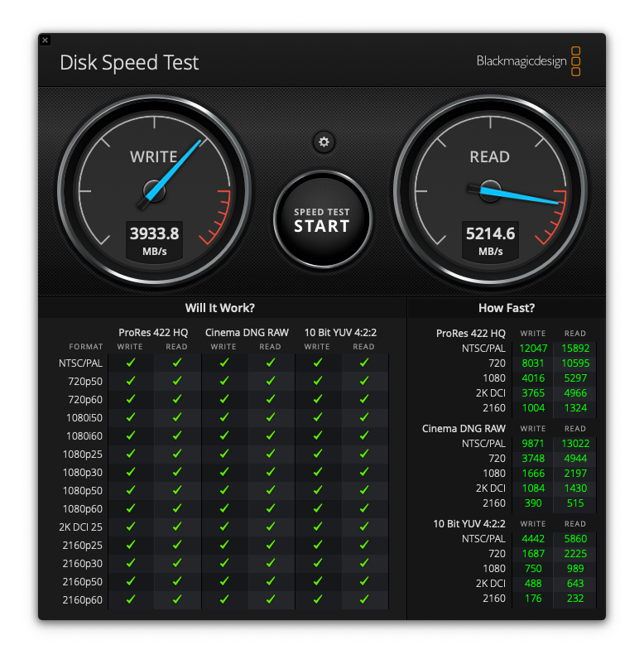Viewport: 644px width, 664px height.
Task: Click the Cinema DNG RAW 2160p60 write checkmark
Action: coord(224,599)
